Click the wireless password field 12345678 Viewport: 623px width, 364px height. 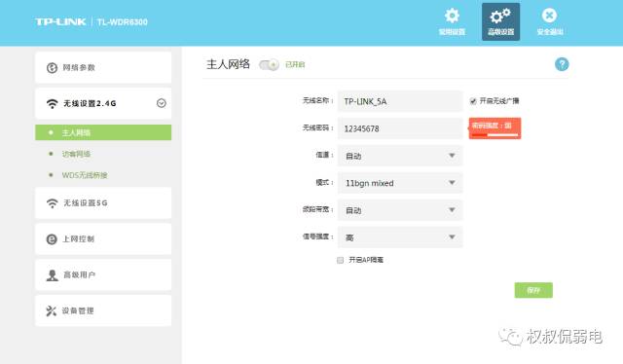(x=400, y=128)
